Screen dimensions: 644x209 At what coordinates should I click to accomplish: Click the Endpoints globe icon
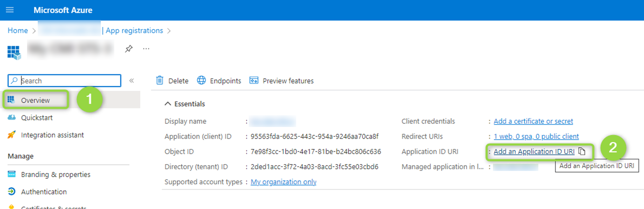point(201,80)
